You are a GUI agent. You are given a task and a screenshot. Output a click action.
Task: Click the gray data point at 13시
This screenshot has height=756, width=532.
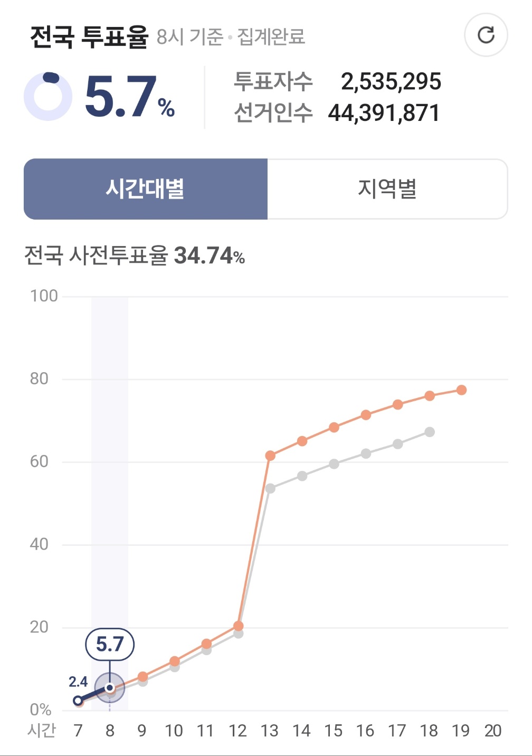pos(270,489)
